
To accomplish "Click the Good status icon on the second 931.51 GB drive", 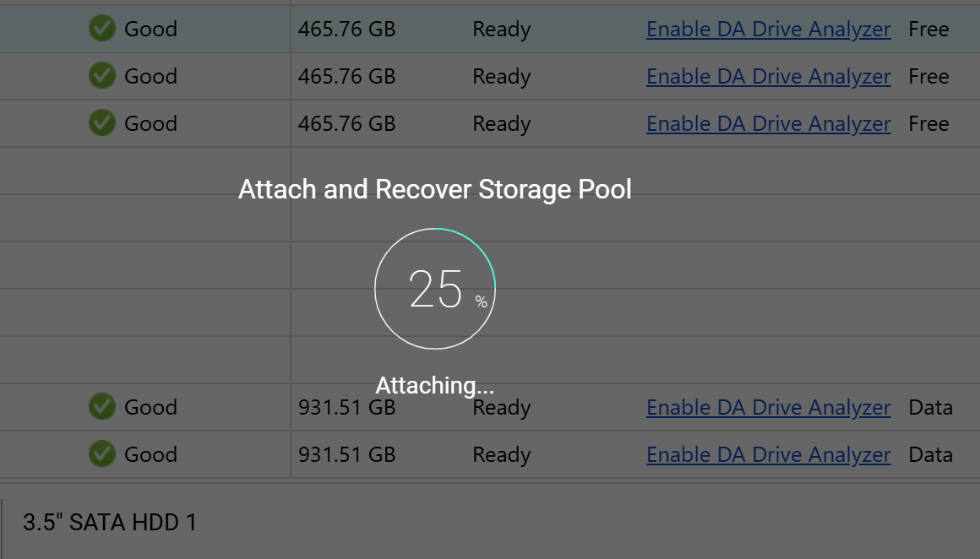I will (x=101, y=454).
